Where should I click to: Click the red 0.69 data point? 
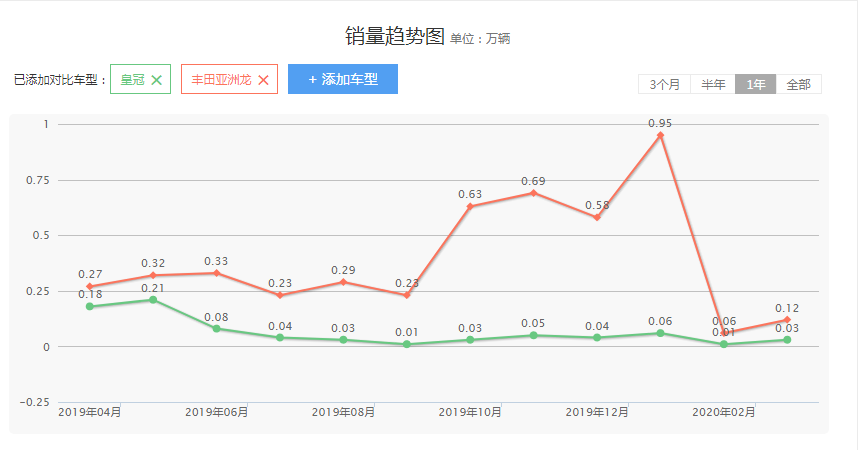point(534,193)
